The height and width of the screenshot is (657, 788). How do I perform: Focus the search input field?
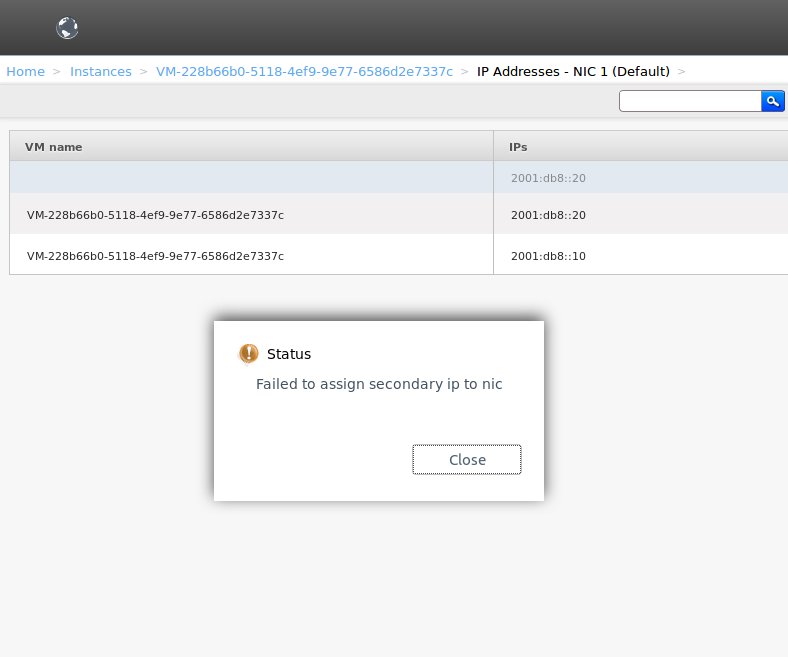(x=690, y=101)
